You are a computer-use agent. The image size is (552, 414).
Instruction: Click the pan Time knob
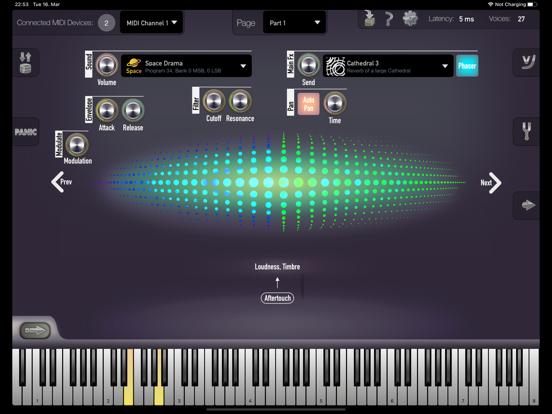tap(335, 103)
